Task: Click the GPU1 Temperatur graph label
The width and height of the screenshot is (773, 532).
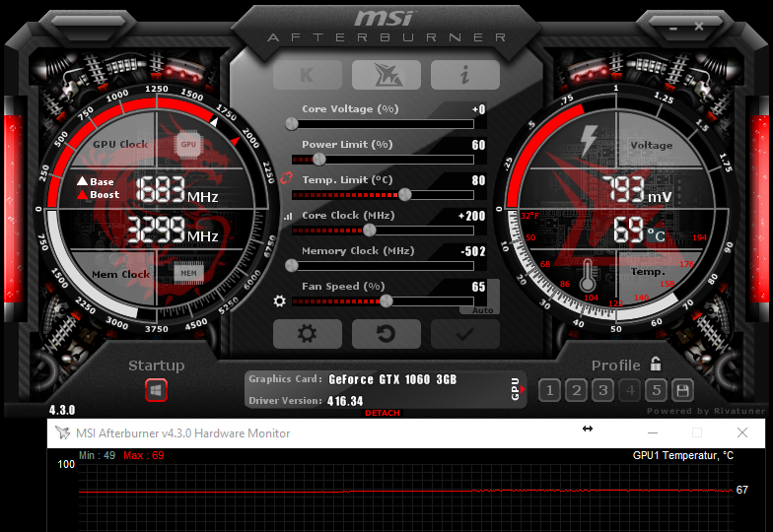Action: (682, 455)
